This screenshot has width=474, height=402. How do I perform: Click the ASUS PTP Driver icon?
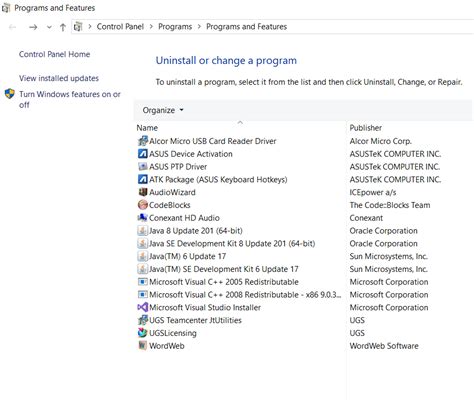[143, 166]
